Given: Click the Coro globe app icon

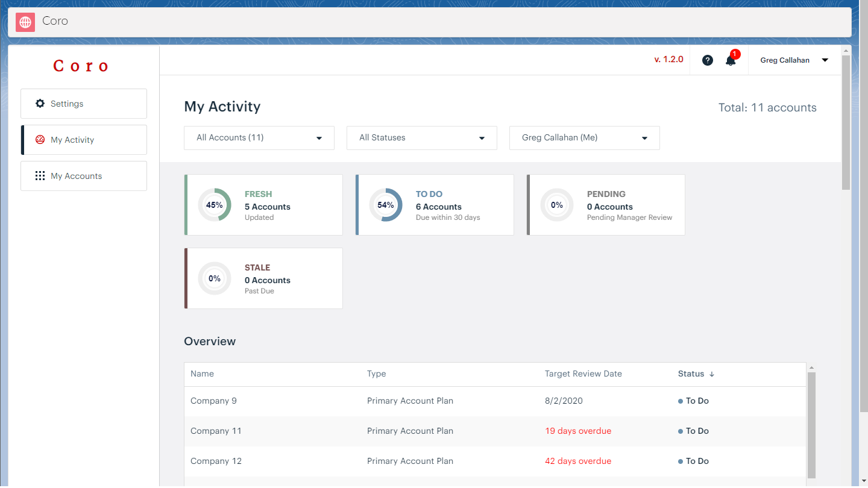Looking at the screenshot, I should click(25, 22).
